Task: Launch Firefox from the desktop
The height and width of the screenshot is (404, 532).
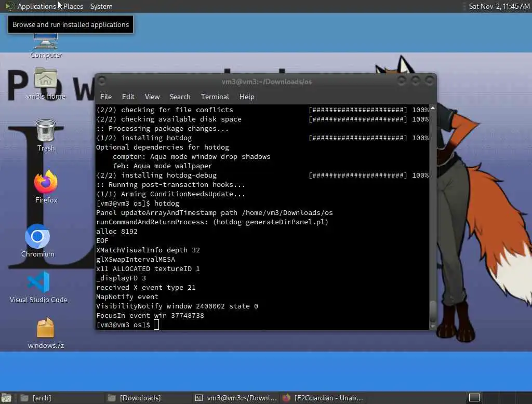Action: (46, 186)
